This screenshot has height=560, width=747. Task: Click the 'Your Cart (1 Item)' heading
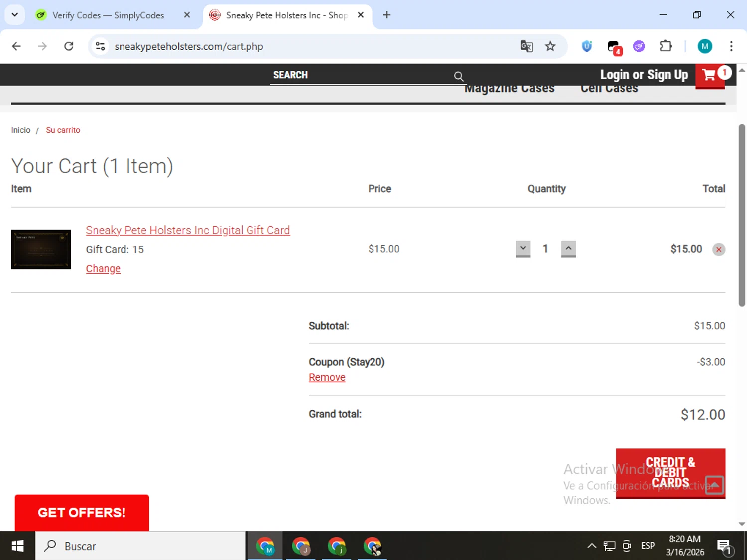[92, 166]
